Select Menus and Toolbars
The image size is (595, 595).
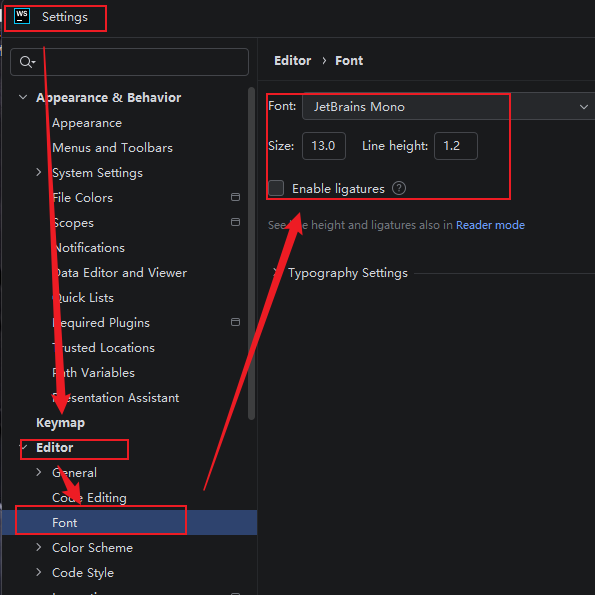tap(112, 148)
